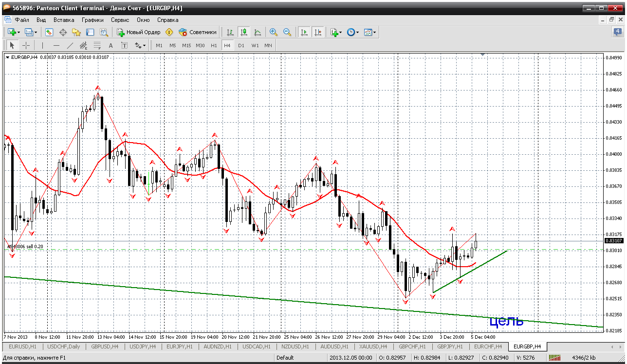Zoom out on the chart

point(287,32)
